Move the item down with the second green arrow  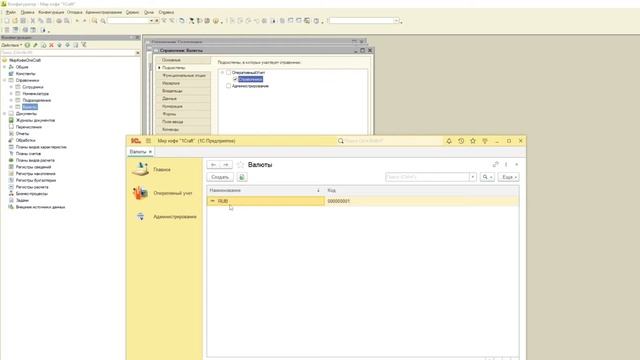pyautogui.click(x=67, y=45)
